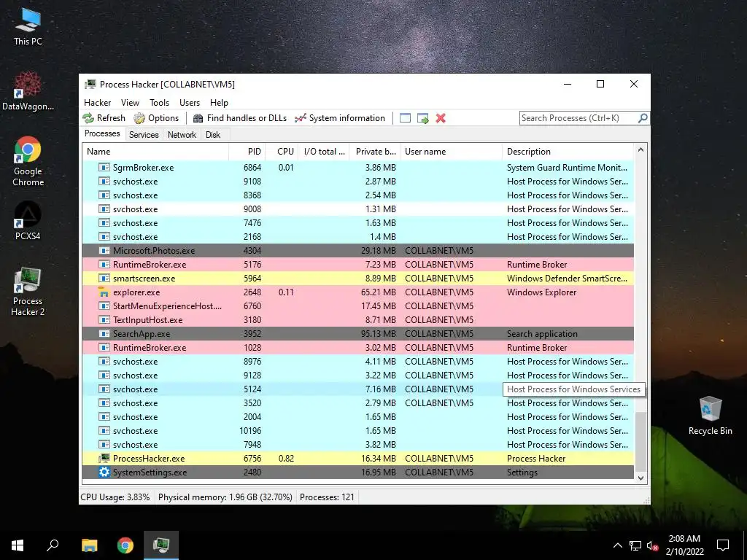Switch to the Network tab
Viewport: 747px width, 560px height.
[x=182, y=135]
